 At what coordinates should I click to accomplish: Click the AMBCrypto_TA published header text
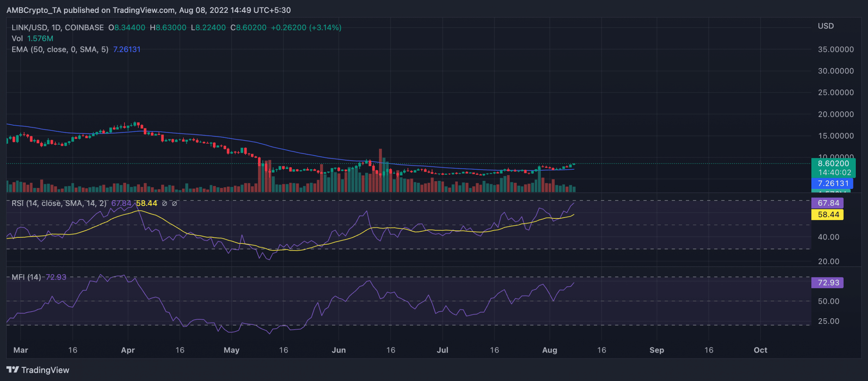(x=149, y=10)
